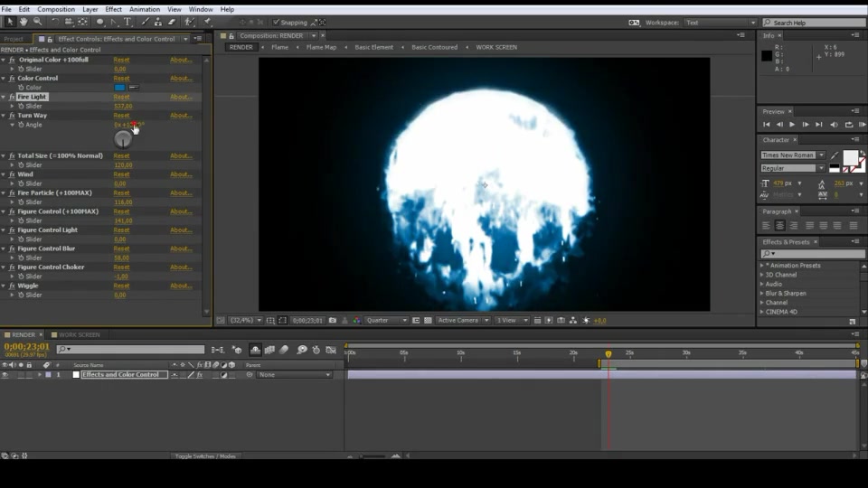Pick a color with the Character eyedropper
The image size is (868, 488).
coord(835,155)
